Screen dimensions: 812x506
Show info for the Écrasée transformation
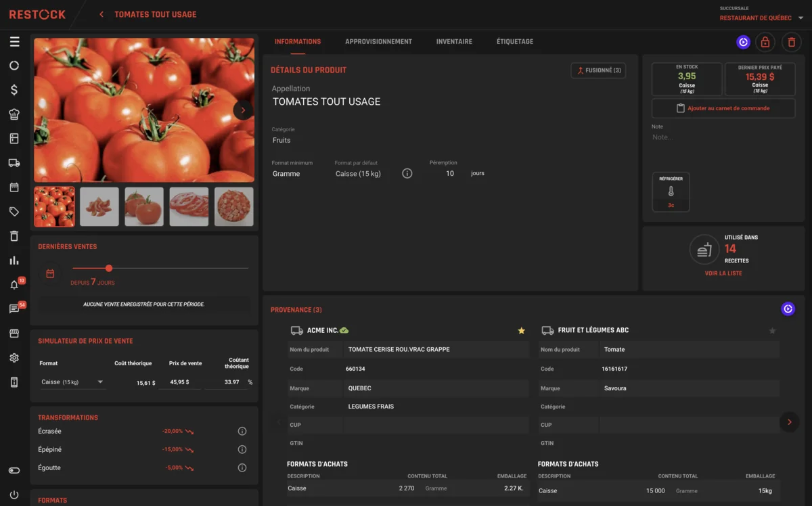[242, 432]
